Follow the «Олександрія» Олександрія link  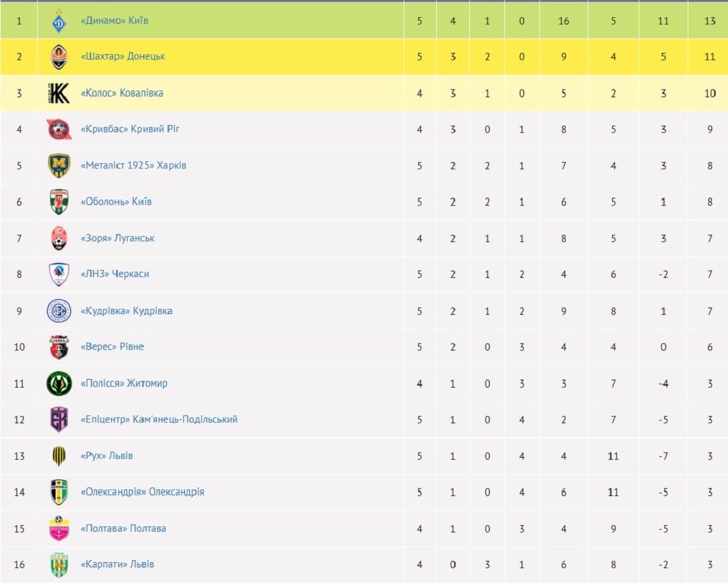click(x=142, y=491)
